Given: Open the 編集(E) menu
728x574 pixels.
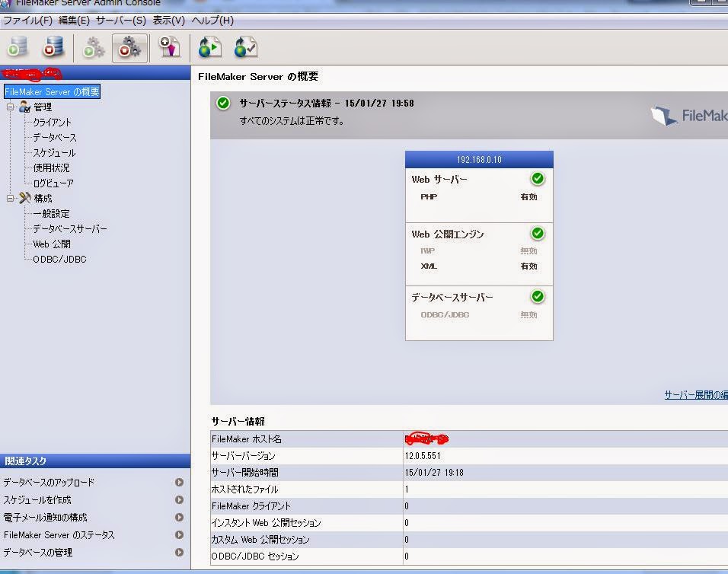Looking at the screenshot, I should click(75, 21).
